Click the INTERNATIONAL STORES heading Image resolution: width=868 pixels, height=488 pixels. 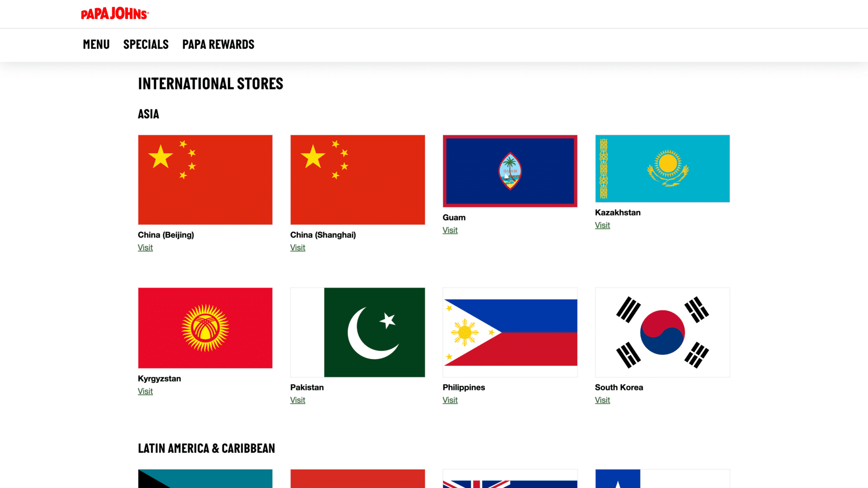pos(211,84)
